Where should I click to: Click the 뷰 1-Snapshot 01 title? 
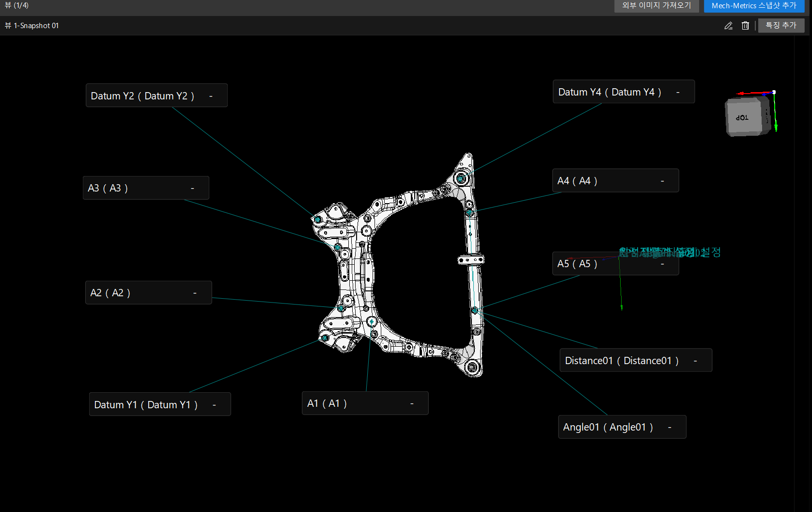tap(31, 26)
